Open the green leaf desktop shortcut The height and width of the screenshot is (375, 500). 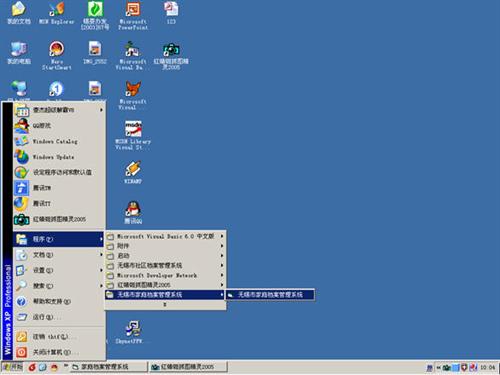pyautogui.click(x=95, y=15)
